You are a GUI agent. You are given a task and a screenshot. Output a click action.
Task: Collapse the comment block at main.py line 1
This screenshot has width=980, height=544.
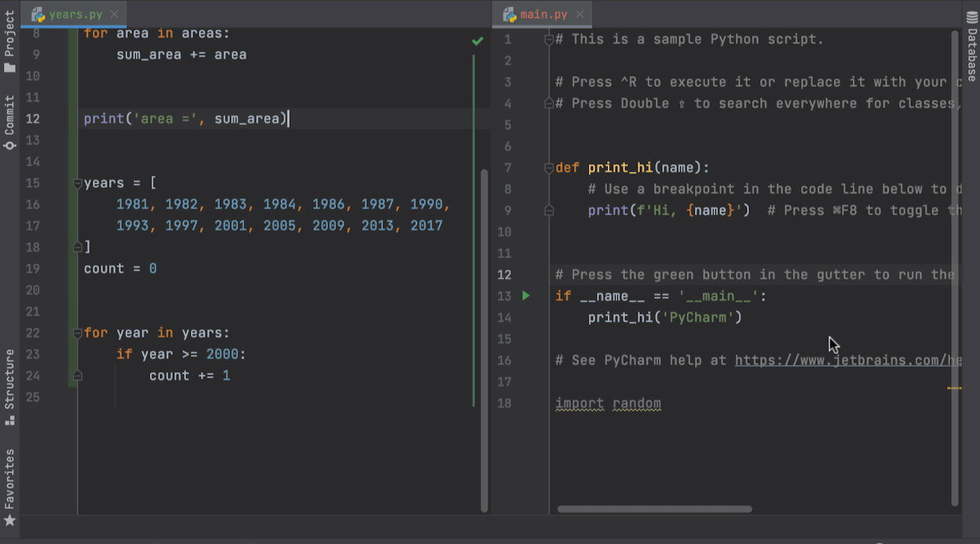pyautogui.click(x=549, y=39)
